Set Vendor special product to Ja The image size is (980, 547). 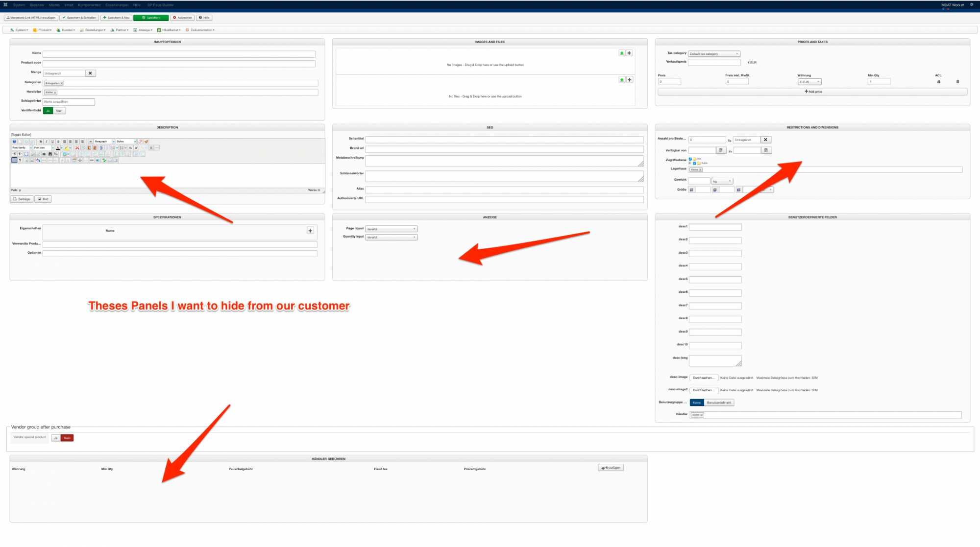(x=56, y=438)
